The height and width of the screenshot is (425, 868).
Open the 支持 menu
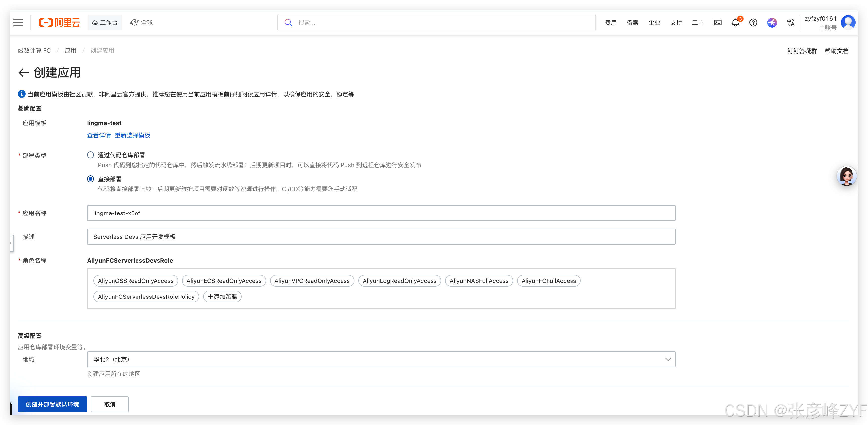click(676, 22)
